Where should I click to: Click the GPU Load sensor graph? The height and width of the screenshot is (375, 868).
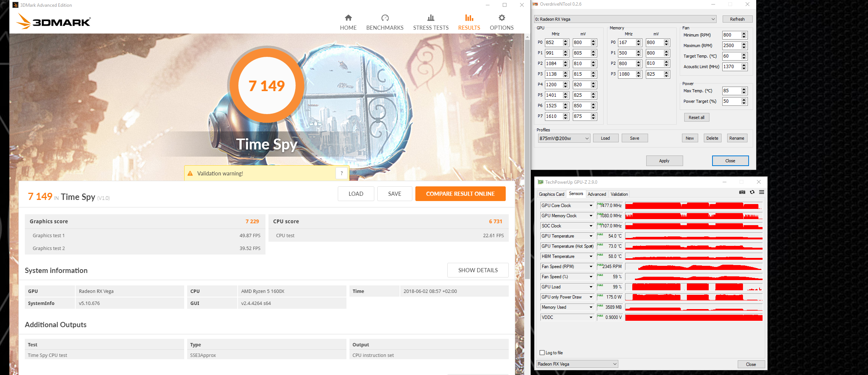[694, 287]
